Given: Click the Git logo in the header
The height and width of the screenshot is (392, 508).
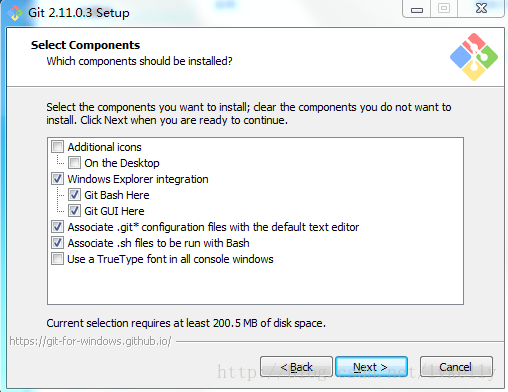Looking at the screenshot, I should point(474,57).
